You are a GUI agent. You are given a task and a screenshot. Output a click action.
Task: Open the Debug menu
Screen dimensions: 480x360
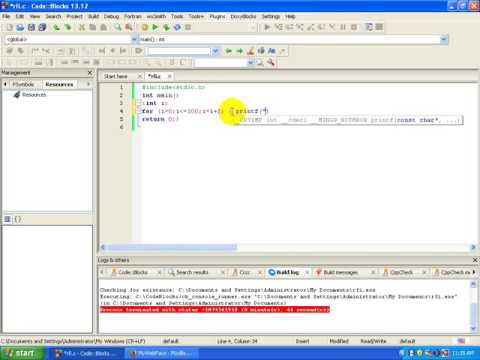(x=111, y=16)
